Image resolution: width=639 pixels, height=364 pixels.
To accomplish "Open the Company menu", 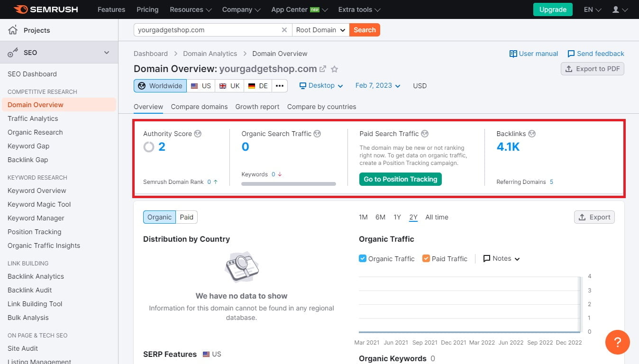I will tap(242, 9).
